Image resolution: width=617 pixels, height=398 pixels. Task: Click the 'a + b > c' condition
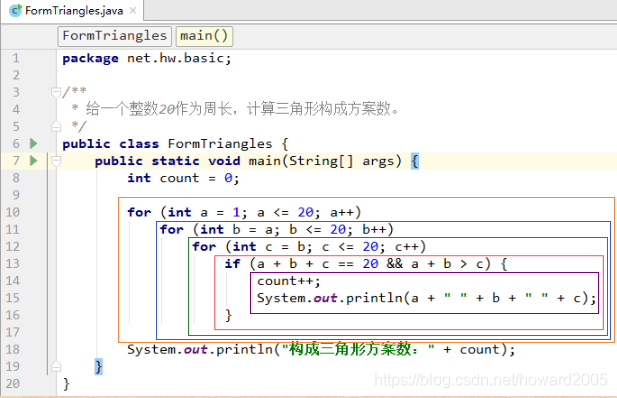tap(448, 264)
